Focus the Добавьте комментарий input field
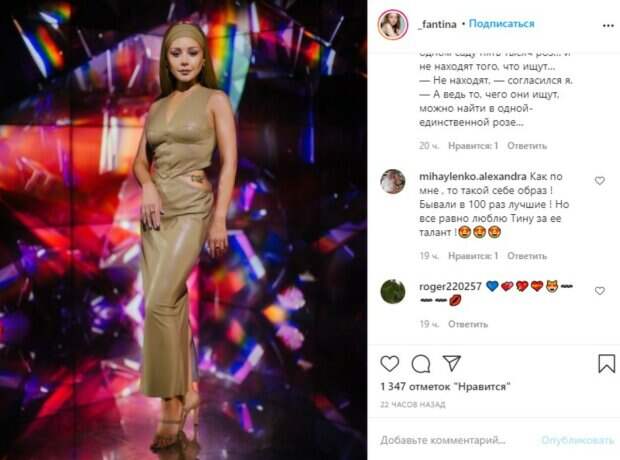This screenshot has width=620, height=460. pyautogui.click(x=455, y=440)
